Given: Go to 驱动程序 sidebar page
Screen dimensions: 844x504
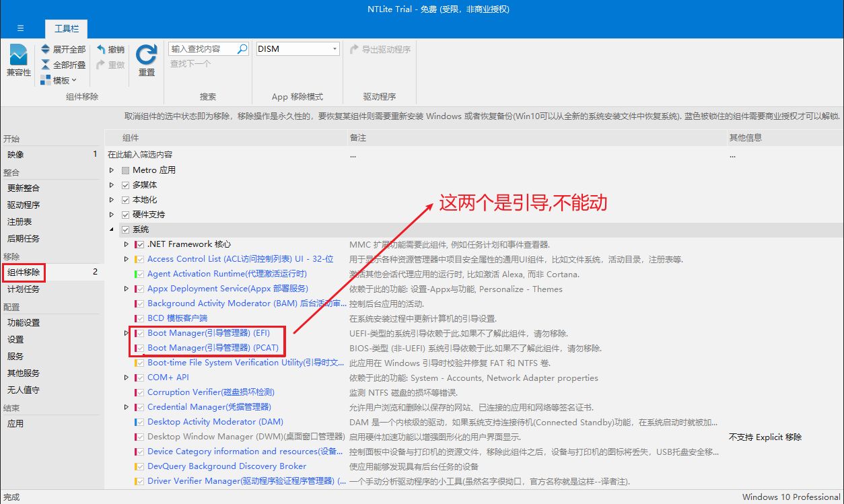Looking at the screenshot, I should [24, 205].
